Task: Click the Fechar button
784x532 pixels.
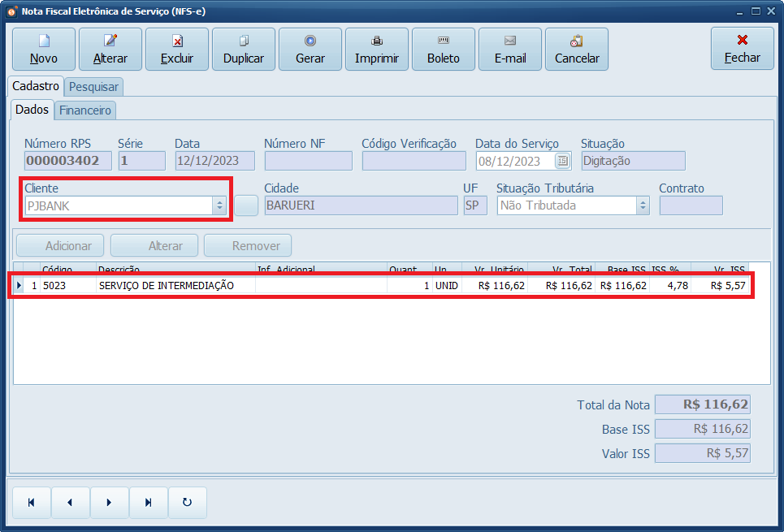Action: click(x=742, y=49)
